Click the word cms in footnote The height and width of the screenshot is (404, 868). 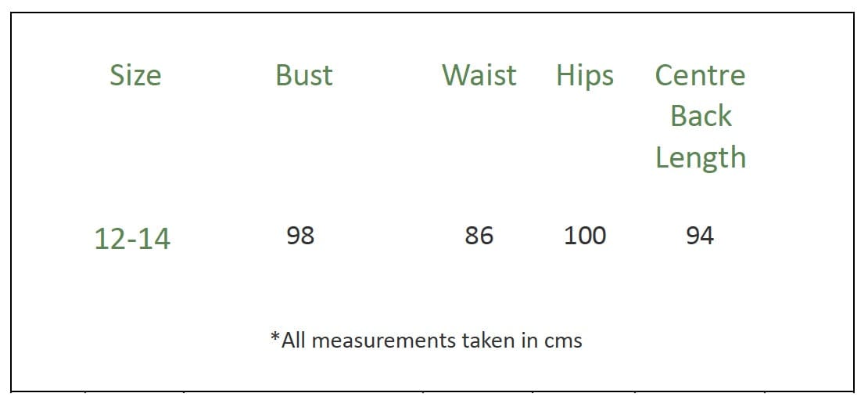[x=565, y=341]
